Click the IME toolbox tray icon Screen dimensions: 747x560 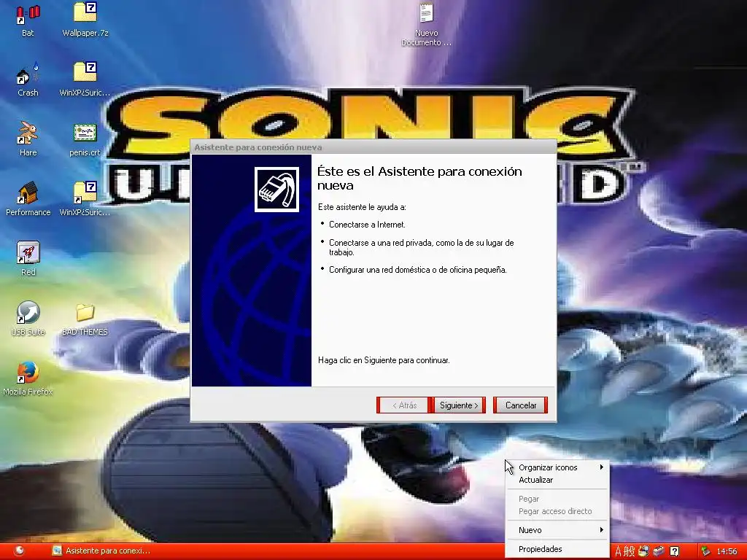point(659,551)
